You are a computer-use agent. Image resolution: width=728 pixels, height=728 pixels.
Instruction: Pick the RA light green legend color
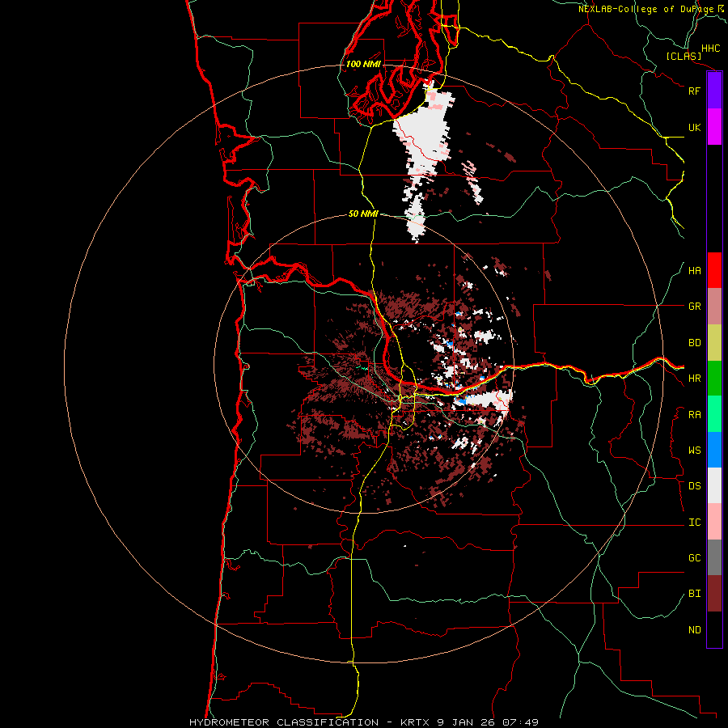click(714, 414)
